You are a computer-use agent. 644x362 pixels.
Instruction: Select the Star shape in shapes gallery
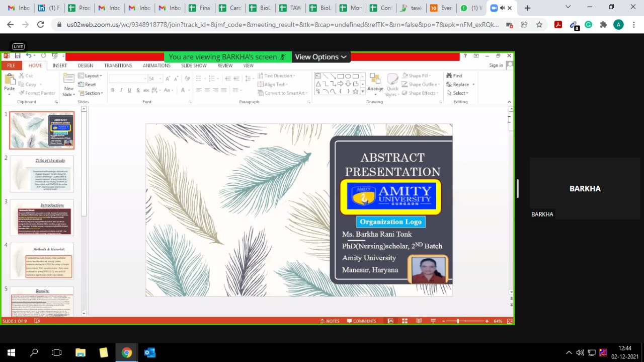point(356,92)
